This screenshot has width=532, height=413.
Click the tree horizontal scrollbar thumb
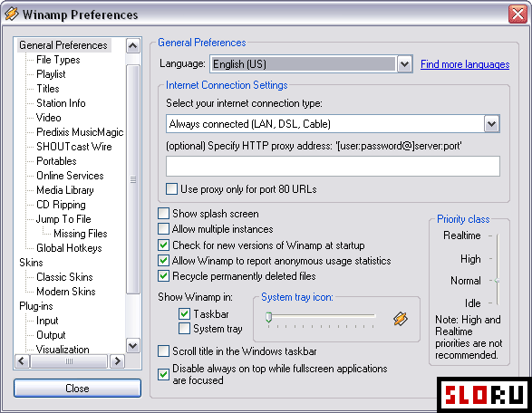click(69, 361)
